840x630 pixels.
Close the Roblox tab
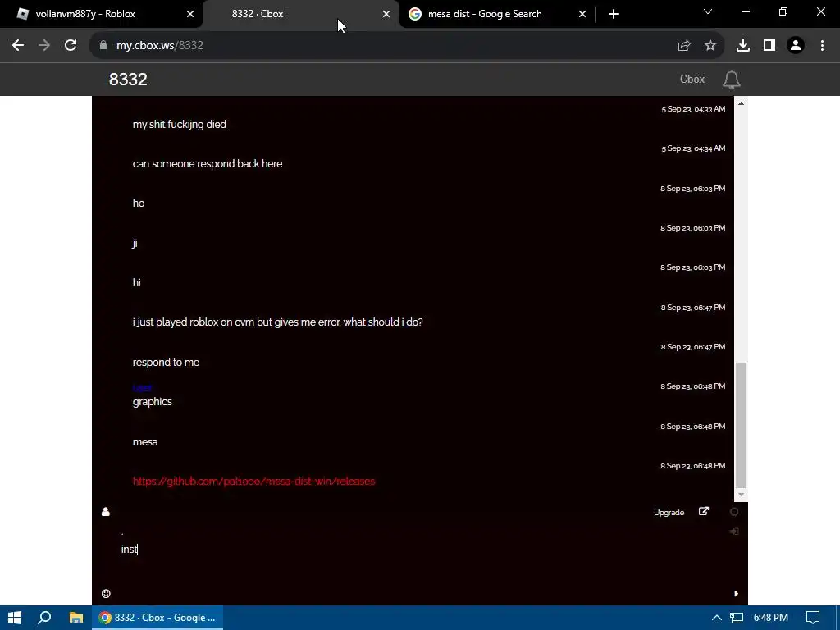tap(190, 14)
